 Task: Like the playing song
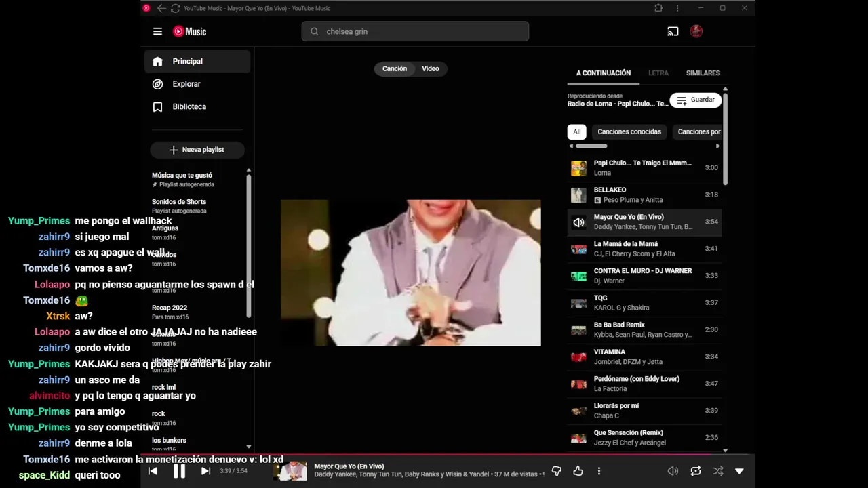pos(578,471)
